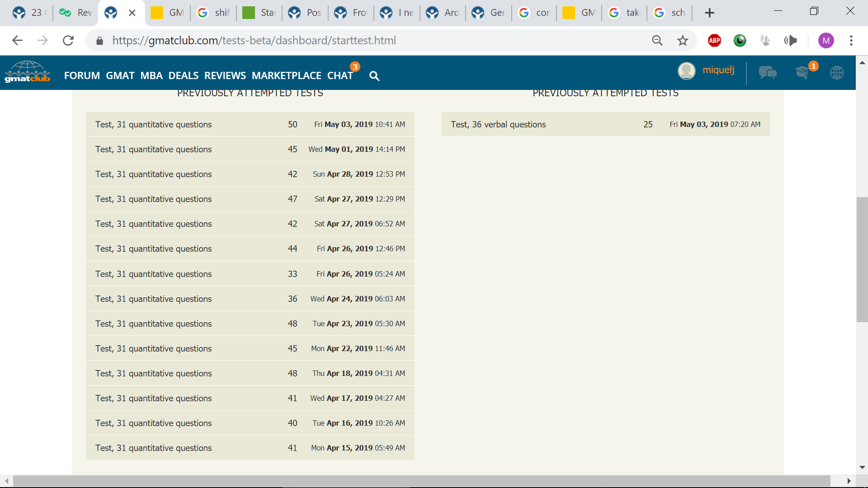This screenshot has height=488, width=868.
Task: Bookmark this page with star icon
Action: 683,41
